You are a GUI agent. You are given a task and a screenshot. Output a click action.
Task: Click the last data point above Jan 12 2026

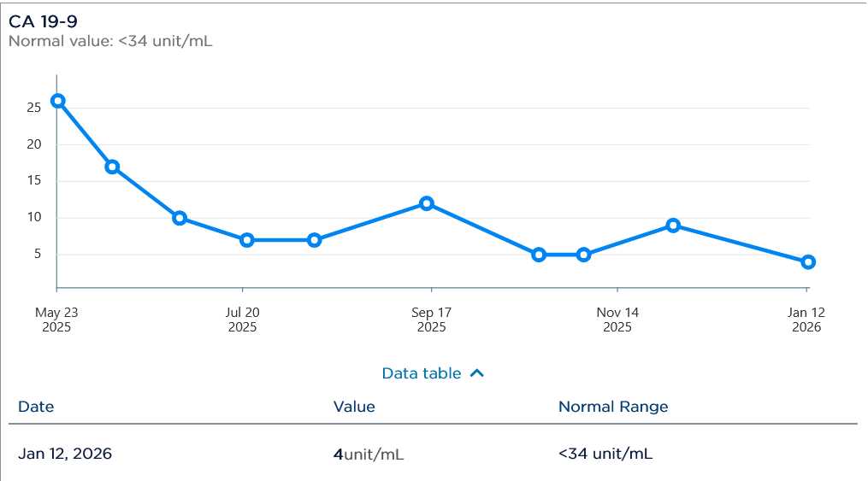[808, 262]
